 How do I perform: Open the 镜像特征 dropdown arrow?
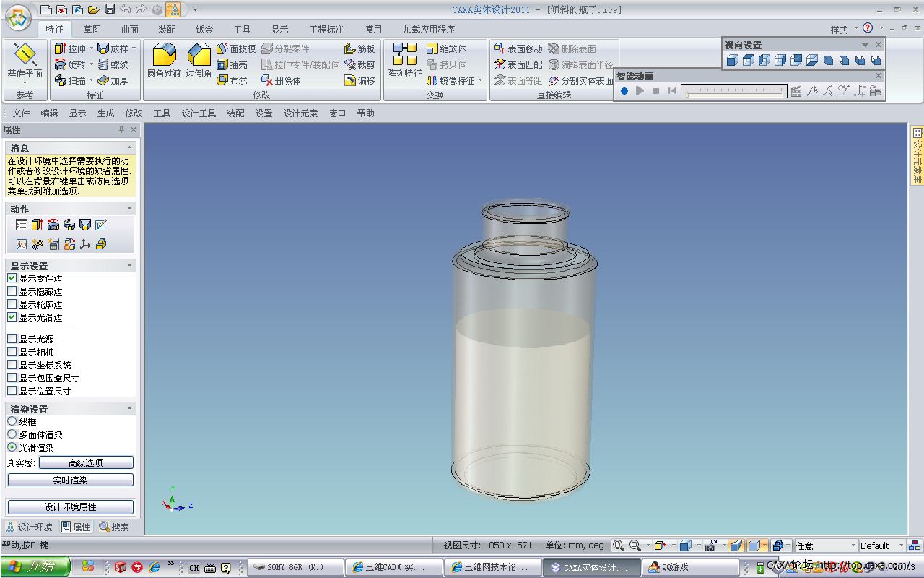pyautogui.click(x=480, y=81)
